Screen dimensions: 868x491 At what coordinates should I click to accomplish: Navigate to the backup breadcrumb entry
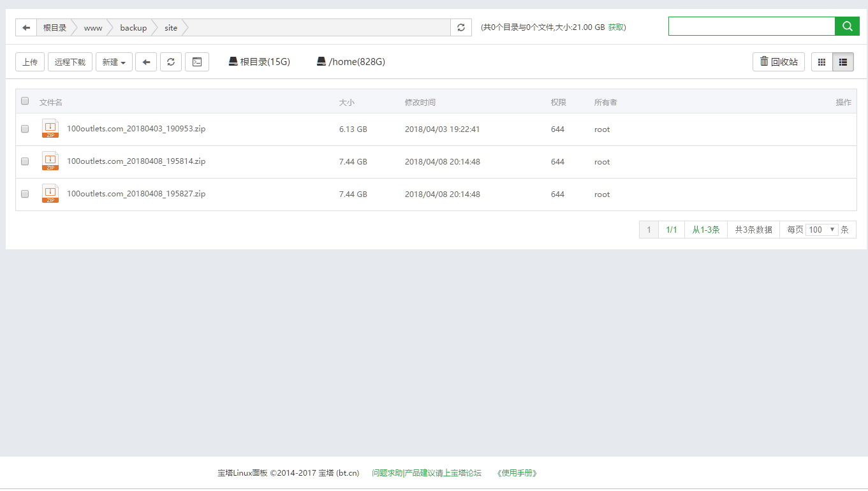133,28
